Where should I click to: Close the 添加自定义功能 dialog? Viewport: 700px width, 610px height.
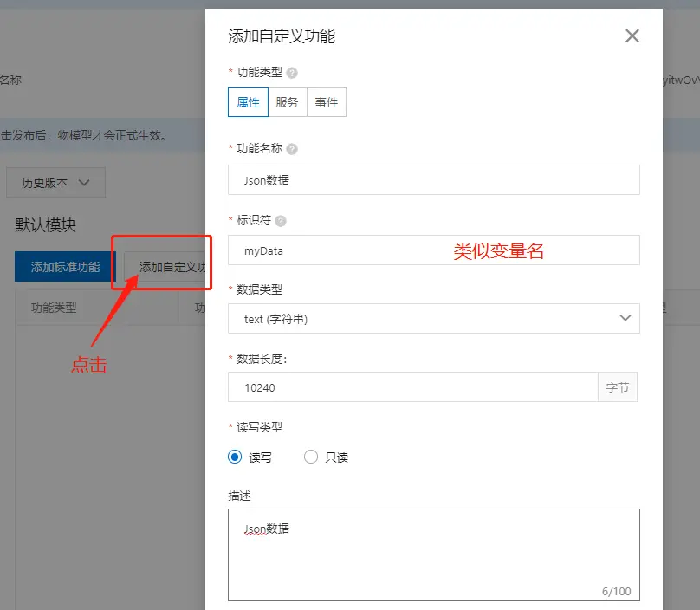coord(632,36)
